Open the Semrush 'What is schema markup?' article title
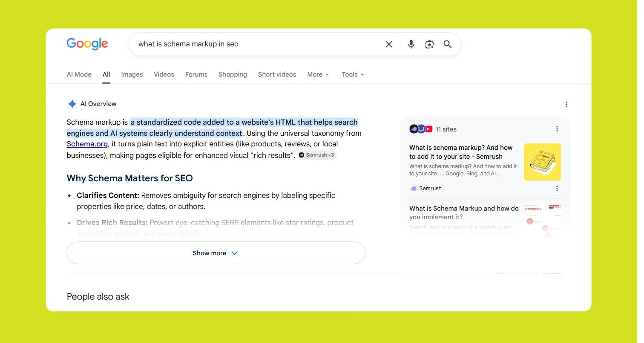This screenshot has width=644, height=343. [461, 152]
